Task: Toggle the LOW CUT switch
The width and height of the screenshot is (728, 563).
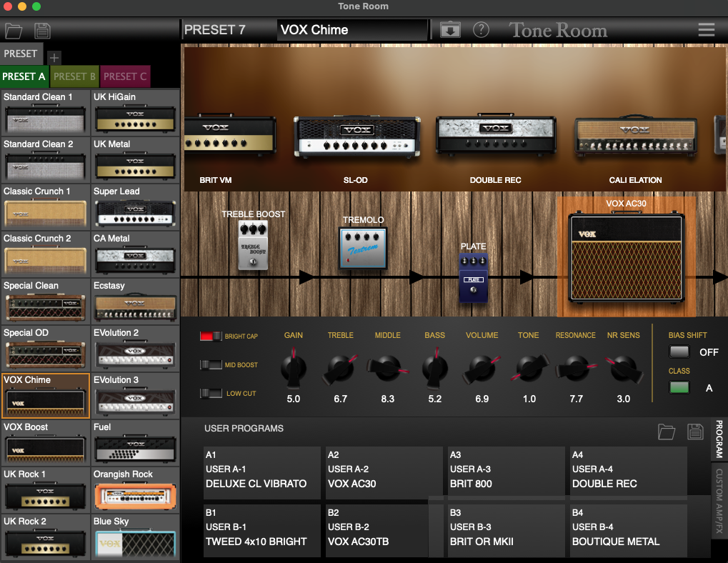Action: click(x=211, y=393)
